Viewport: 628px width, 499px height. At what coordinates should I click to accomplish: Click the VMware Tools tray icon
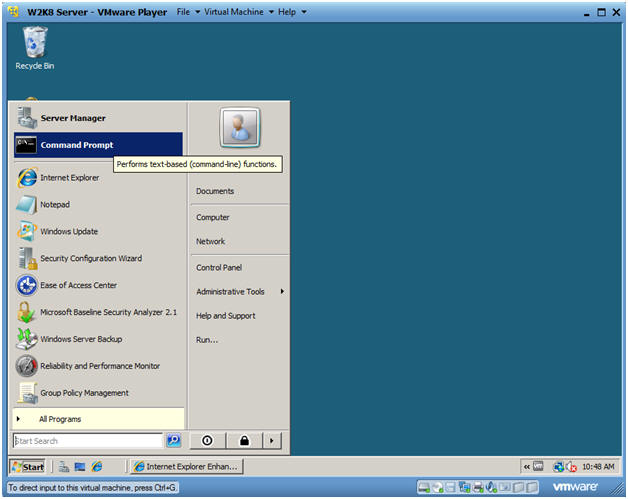pos(539,466)
